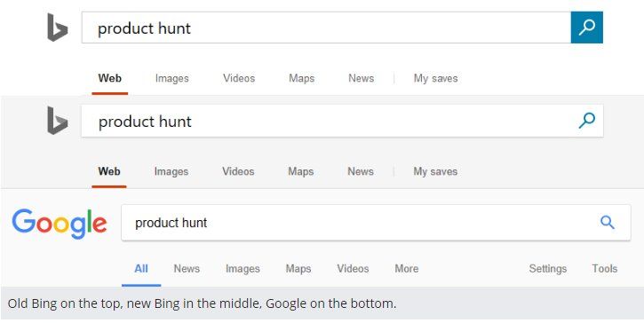Select Google's All results tab
The image size is (644, 323).
click(141, 269)
